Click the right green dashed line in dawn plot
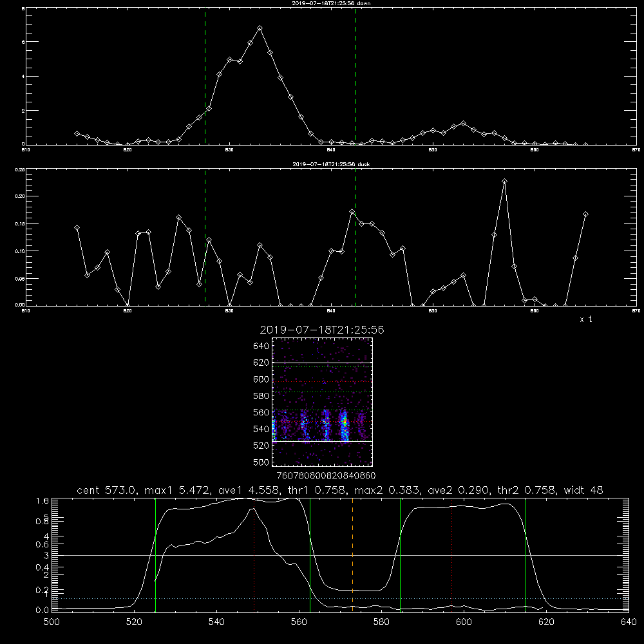644x644 pixels. pyautogui.click(x=355, y=77)
